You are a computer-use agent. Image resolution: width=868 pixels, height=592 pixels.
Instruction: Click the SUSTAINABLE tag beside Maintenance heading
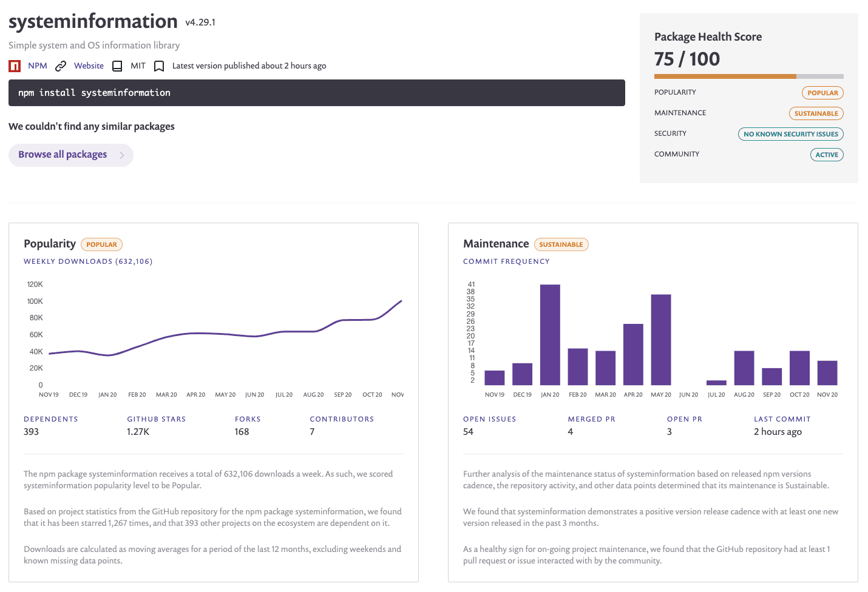point(561,244)
